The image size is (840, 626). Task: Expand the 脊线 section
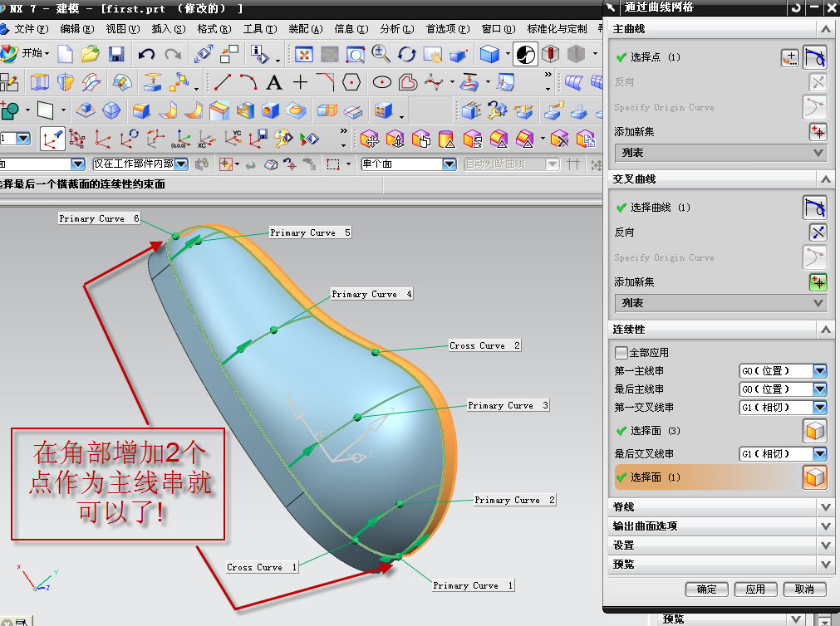coord(721,506)
